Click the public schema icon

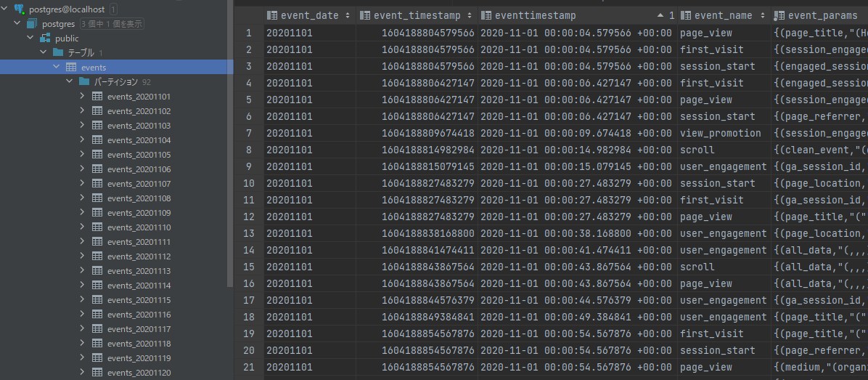[x=46, y=39]
